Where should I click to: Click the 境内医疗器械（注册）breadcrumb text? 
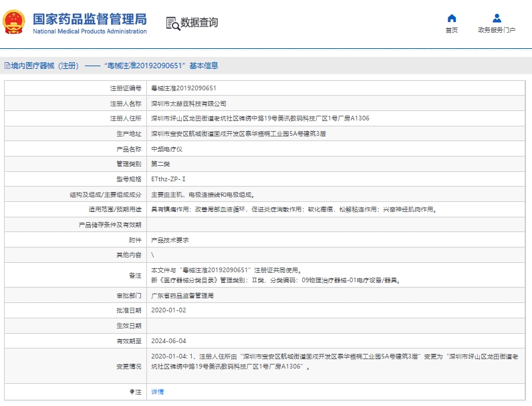pyautogui.click(x=45, y=66)
